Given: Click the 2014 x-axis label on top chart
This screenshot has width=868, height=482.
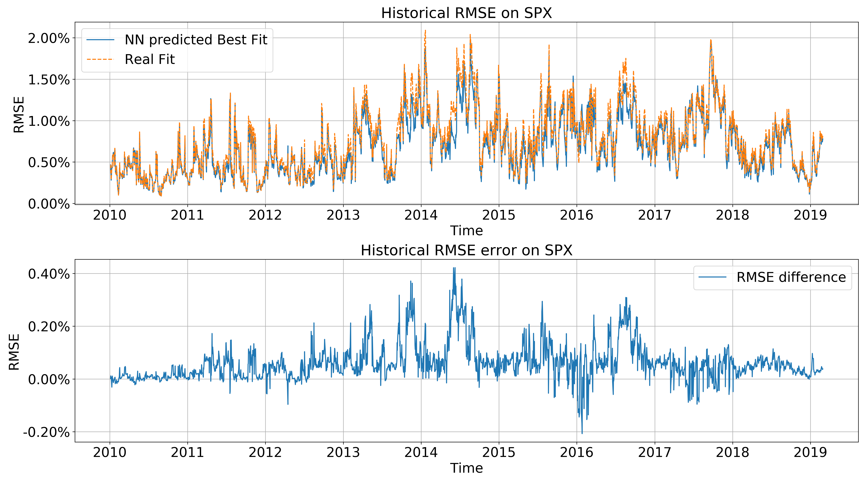Looking at the screenshot, I should (x=421, y=215).
